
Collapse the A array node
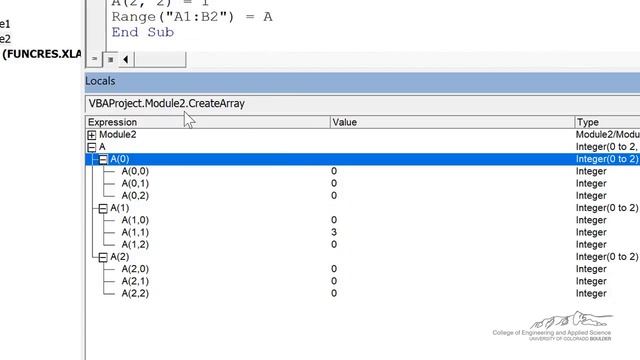click(x=92, y=147)
